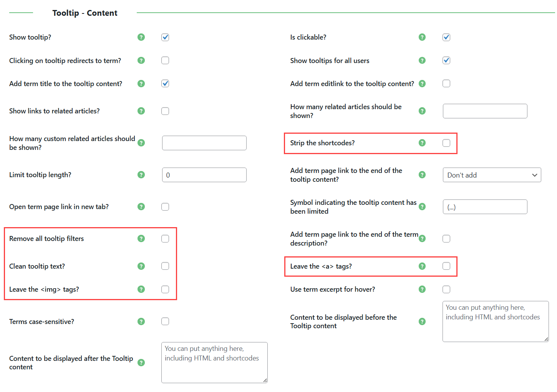Click the "Limit tooltip length?" input field

click(204, 174)
